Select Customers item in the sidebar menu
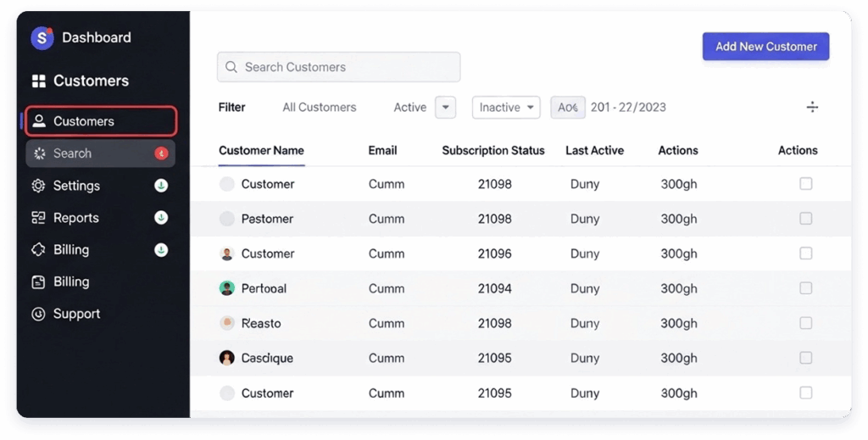Viewport: 868px width, 440px height. (100, 121)
